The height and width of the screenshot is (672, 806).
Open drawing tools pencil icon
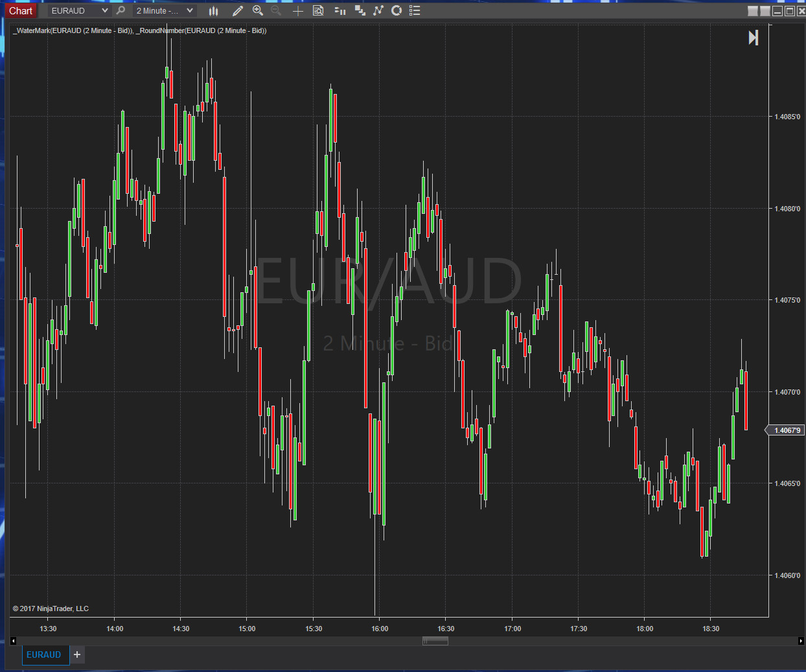coord(238,10)
